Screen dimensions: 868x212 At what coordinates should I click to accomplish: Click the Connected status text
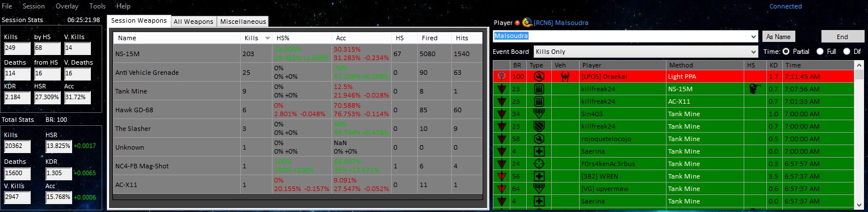pyautogui.click(x=786, y=6)
